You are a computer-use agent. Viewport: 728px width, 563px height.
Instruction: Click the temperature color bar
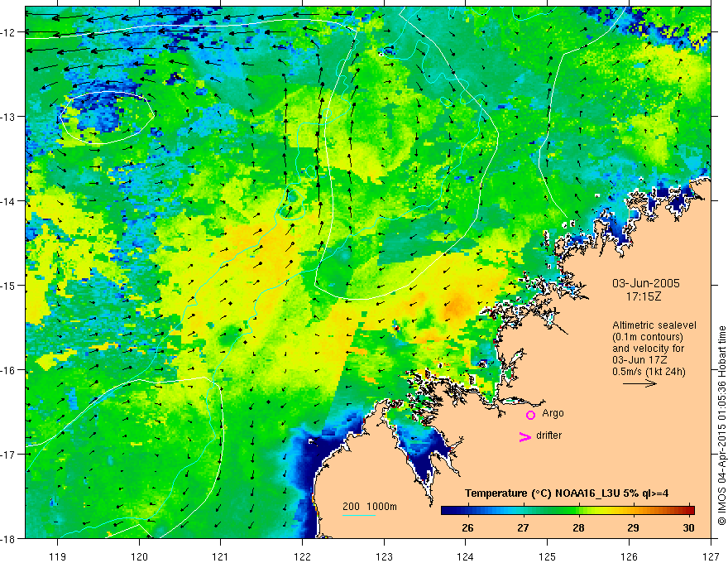(568, 510)
